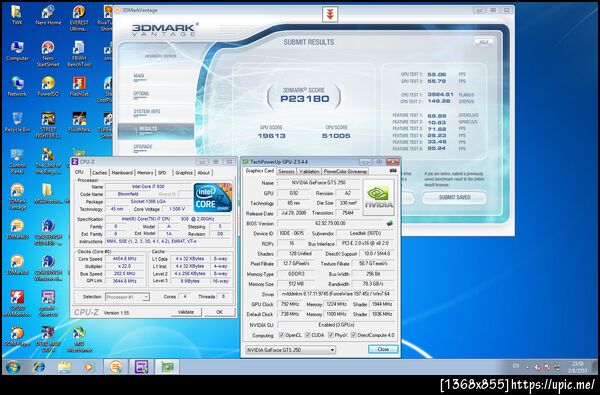Open FB&H BenchTool desktop icon

(x=79, y=54)
